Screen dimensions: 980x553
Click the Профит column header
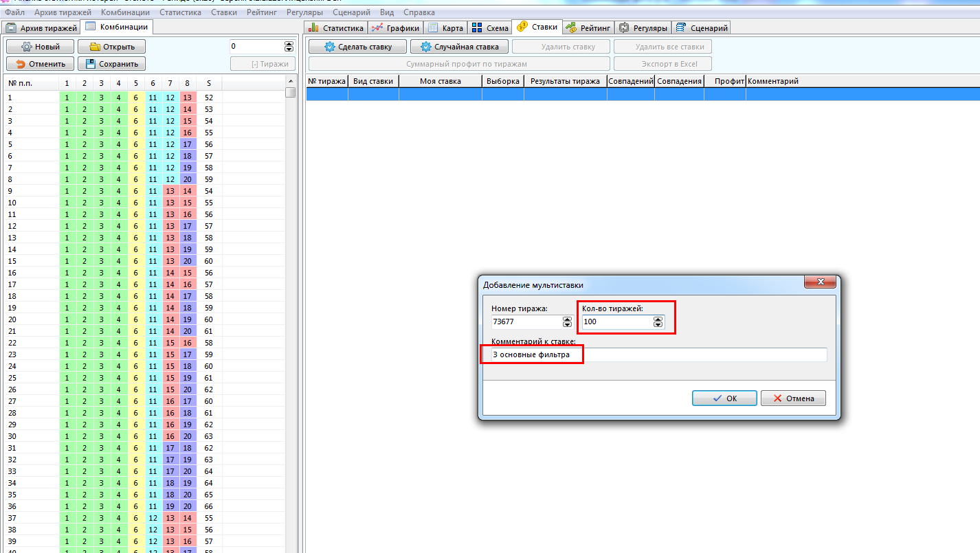click(725, 81)
